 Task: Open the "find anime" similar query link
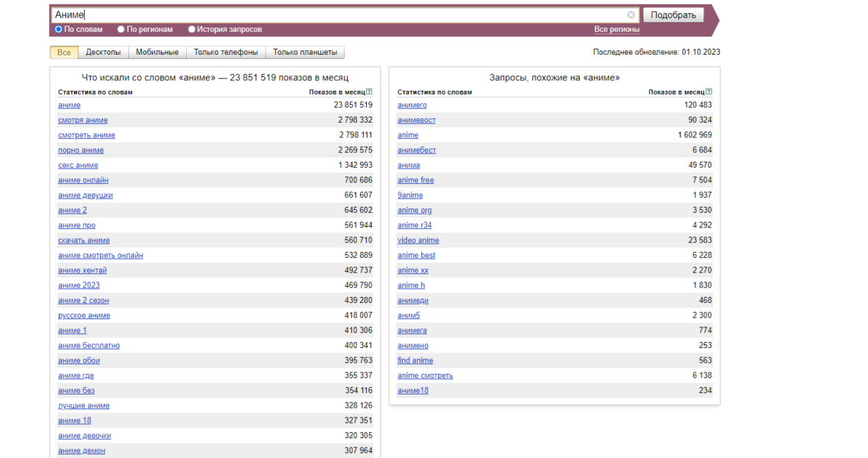(x=415, y=360)
